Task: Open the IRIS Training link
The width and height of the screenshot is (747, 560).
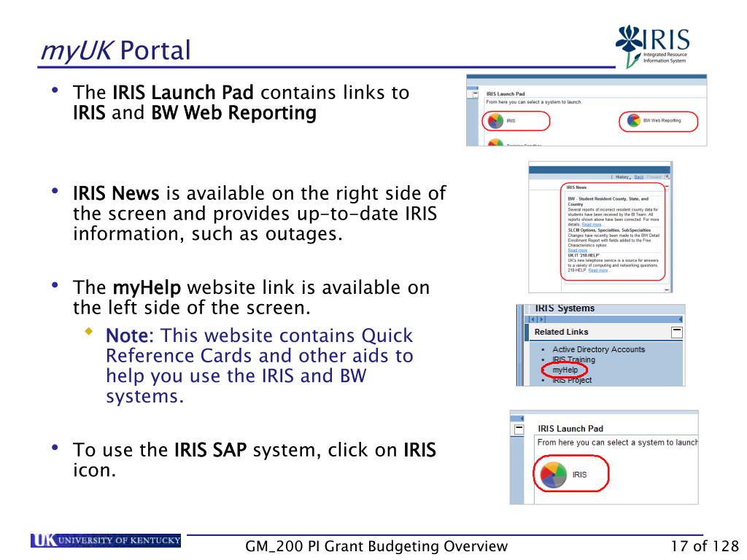Action: pos(573,360)
